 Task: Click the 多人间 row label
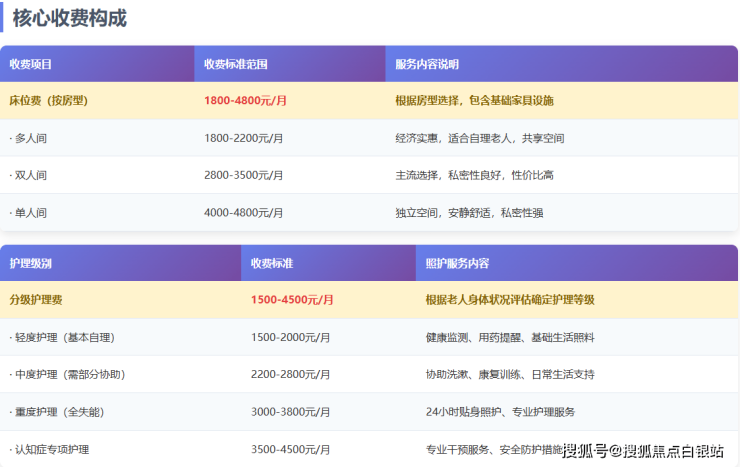pos(29,138)
